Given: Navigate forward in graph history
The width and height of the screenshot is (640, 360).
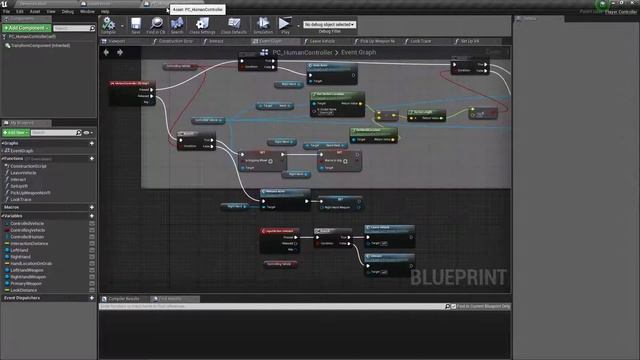Looking at the screenshot, I should [120, 52].
